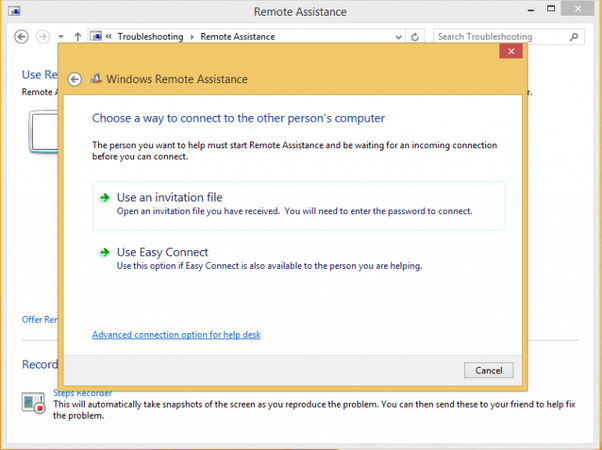The image size is (602, 450).
Task: Click the Up arrow in the Explorer navigation bar
Action: coord(78,37)
